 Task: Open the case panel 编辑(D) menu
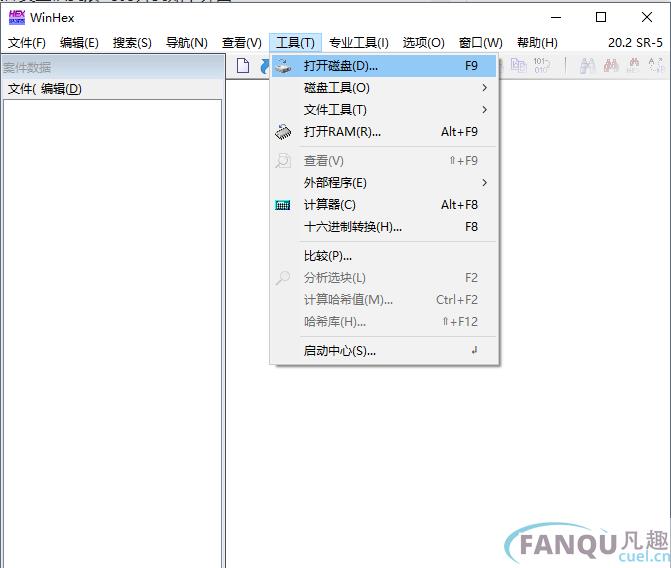[x=61, y=89]
